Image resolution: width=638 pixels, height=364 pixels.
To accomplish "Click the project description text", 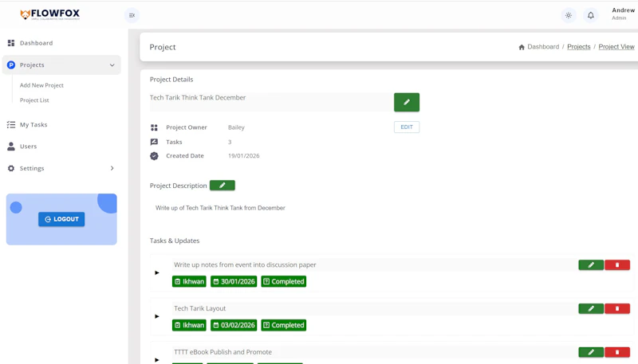I will tap(220, 208).
